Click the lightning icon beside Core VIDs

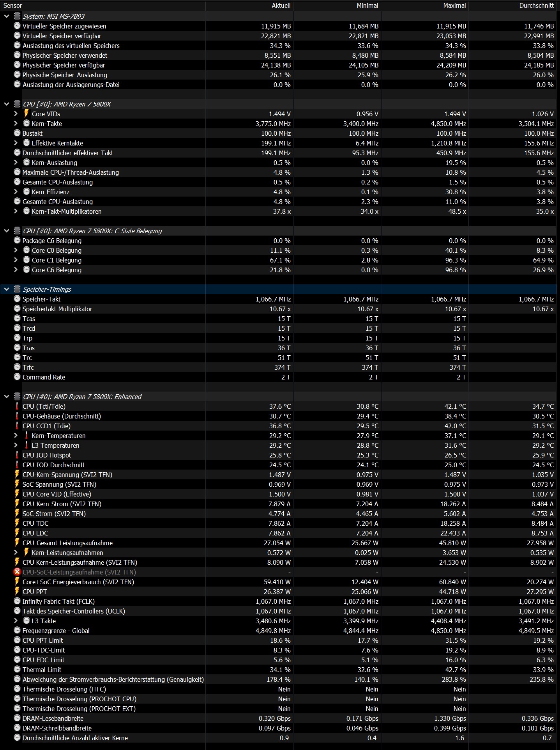pyautogui.click(x=26, y=113)
